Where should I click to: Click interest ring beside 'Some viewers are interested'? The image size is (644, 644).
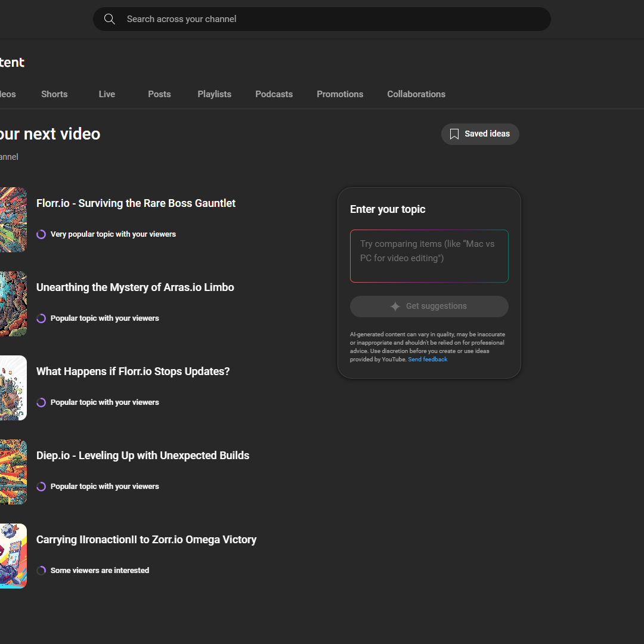41,571
